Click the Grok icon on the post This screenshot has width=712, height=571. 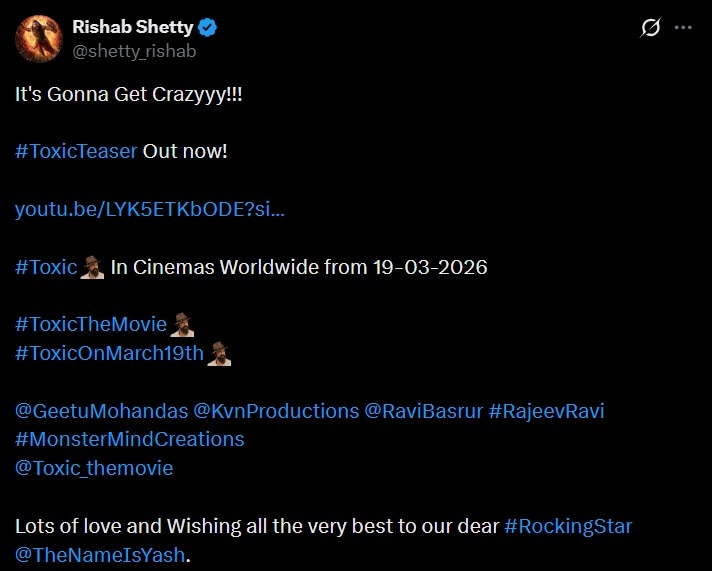tap(650, 28)
